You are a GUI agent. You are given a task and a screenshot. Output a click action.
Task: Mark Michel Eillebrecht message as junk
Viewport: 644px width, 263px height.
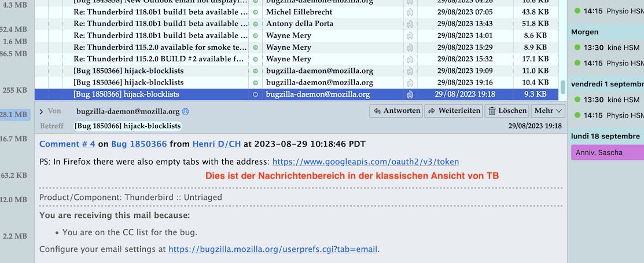pyautogui.click(x=410, y=12)
